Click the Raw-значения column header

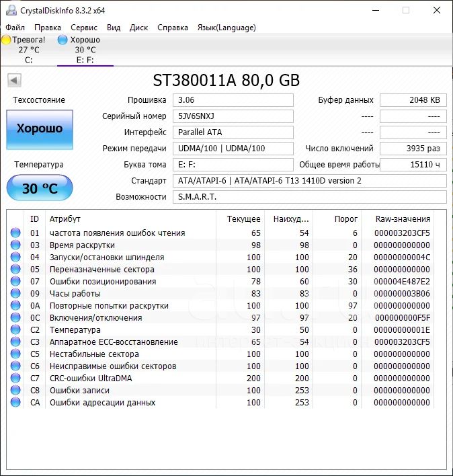click(x=398, y=219)
